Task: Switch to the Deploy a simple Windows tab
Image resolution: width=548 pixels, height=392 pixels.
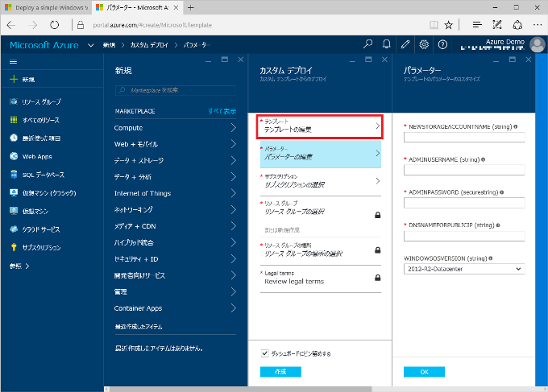Action: point(47,7)
